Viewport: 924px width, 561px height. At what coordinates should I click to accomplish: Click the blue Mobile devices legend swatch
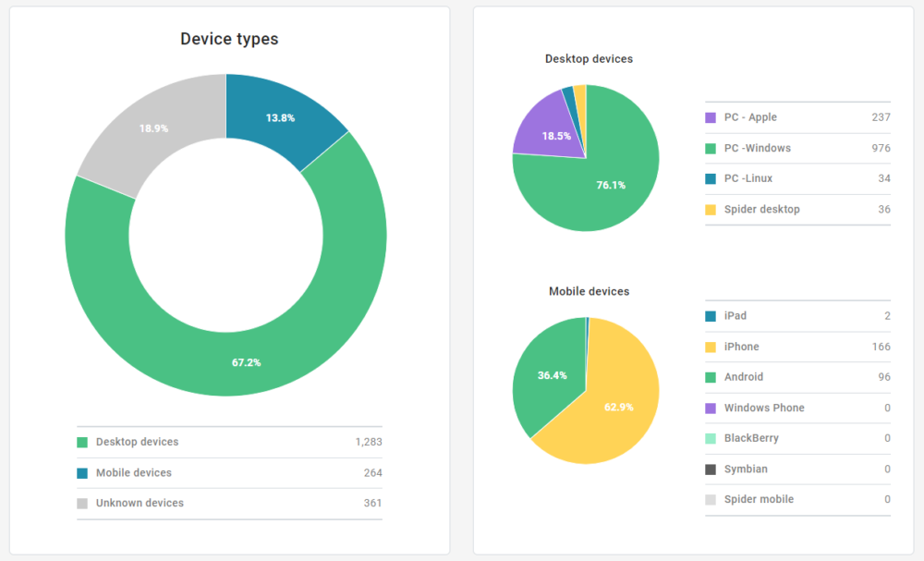(82, 472)
